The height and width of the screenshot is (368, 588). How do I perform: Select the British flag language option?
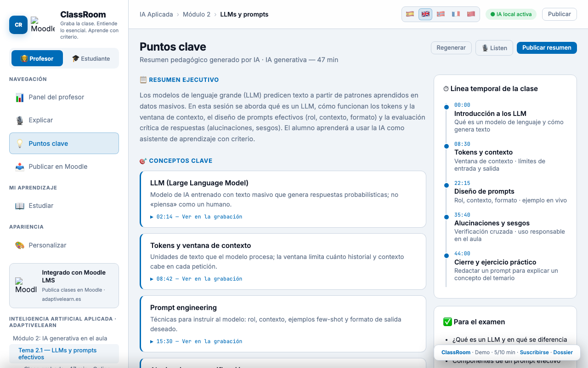coord(425,14)
